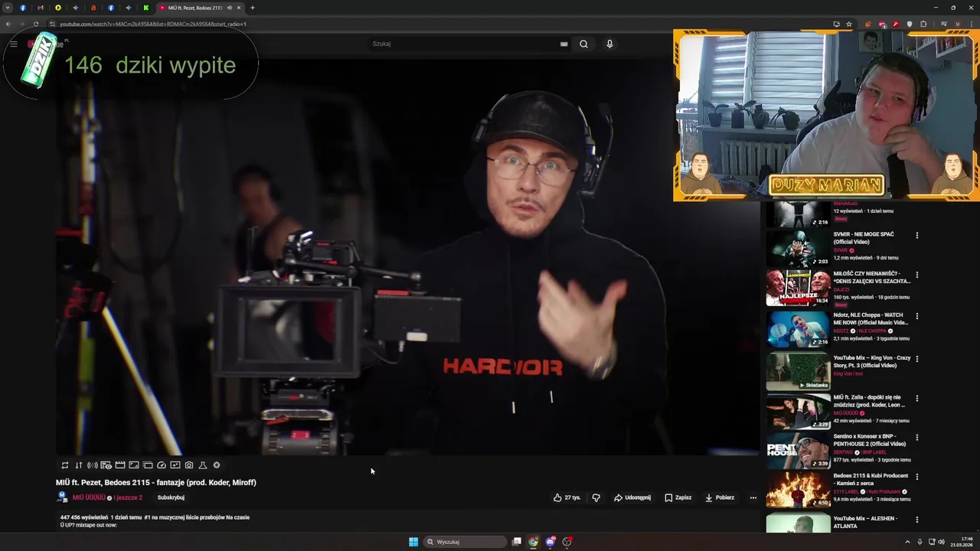Open the browser extensions puzzle icon
This screenshot has height=551, width=980.
coord(923,24)
